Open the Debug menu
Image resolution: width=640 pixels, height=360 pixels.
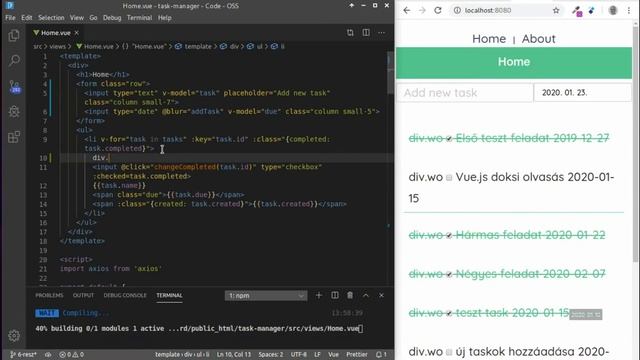(x=112, y=18)
